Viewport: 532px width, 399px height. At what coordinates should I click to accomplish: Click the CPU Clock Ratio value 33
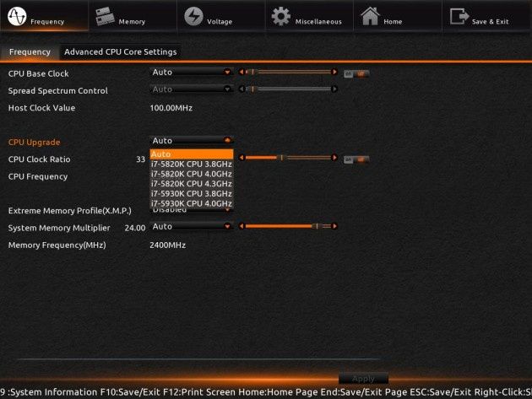140,159
